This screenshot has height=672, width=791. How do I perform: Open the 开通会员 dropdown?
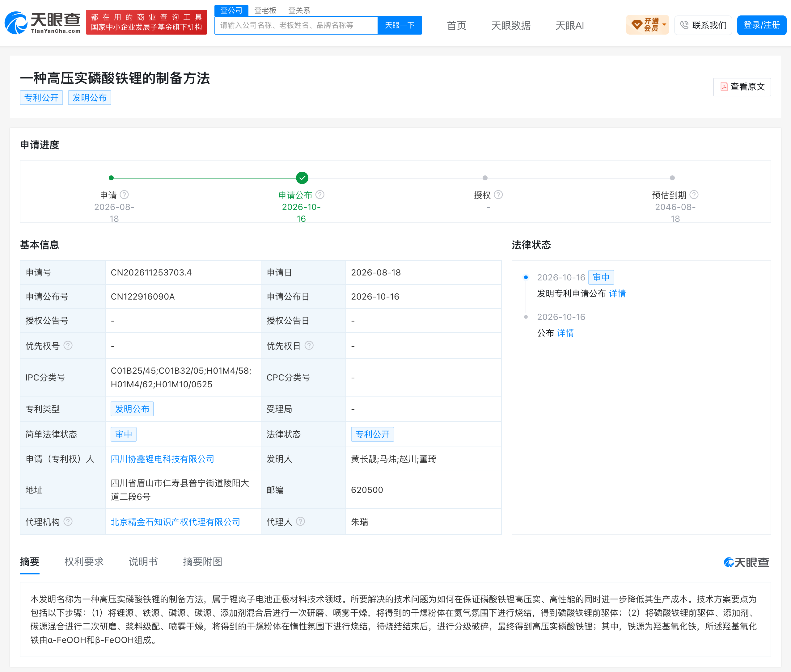647,25
